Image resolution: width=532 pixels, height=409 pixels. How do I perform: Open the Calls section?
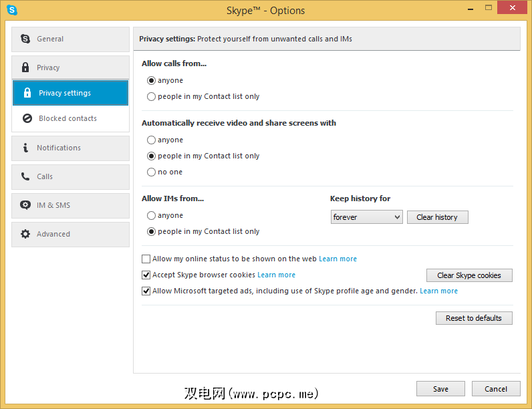tap(71, 177)
